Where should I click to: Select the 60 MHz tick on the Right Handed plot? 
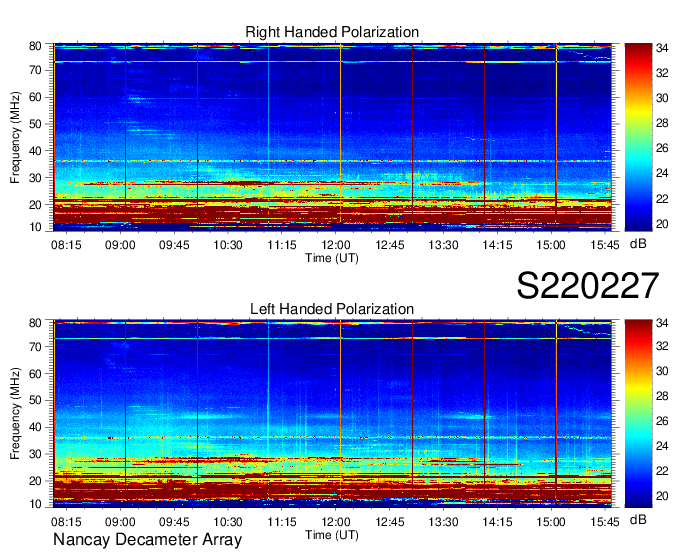click(35, 97)
